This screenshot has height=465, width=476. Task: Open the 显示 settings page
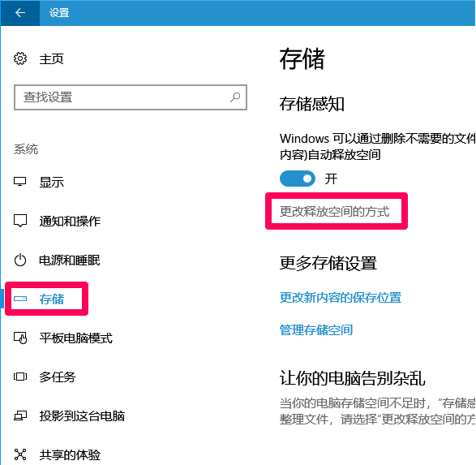click(52, 183)
